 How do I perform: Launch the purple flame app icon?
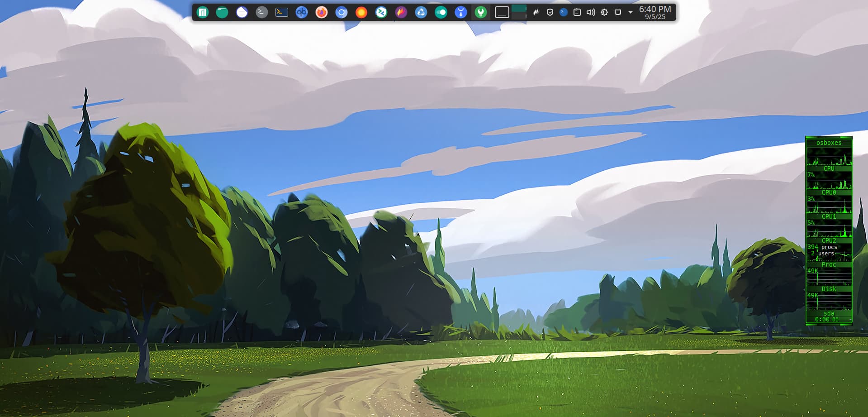(401, 12)
